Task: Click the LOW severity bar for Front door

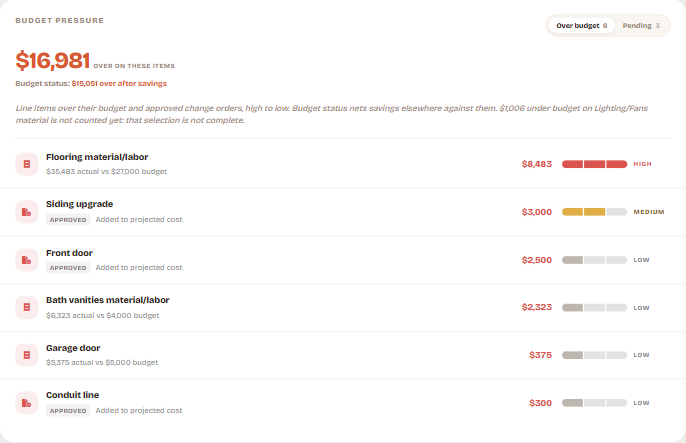Action: pos(594,260)
